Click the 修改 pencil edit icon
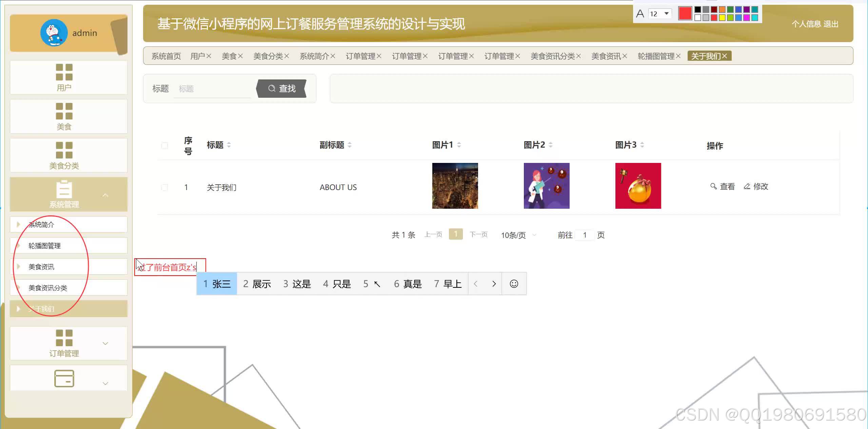Viewport: 868px width, 429px height. 747,186
